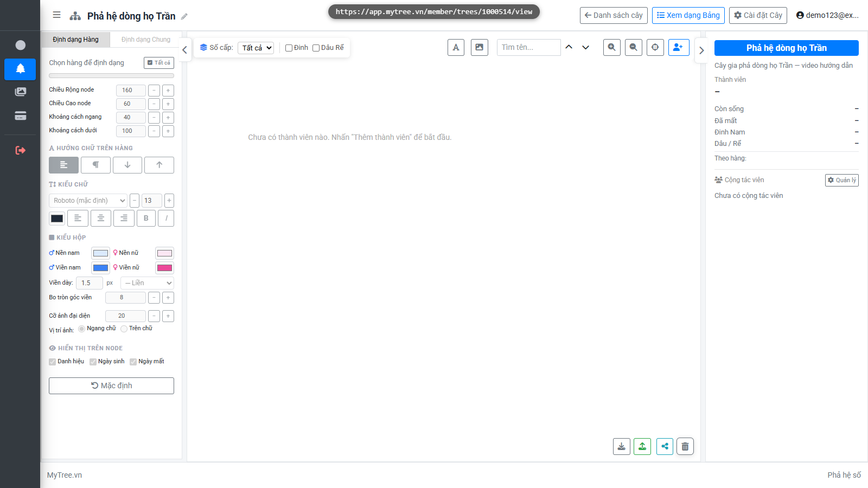868x488 pixels.
Task: Jump to the previous search result arrow
Action: [x=569, y=47]
